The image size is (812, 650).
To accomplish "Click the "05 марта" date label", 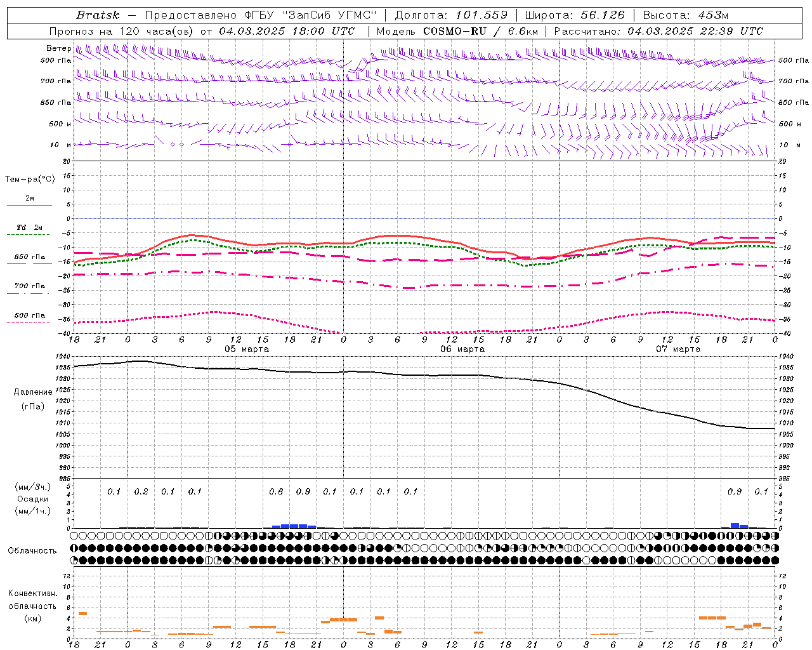I will tap(247, 349).
